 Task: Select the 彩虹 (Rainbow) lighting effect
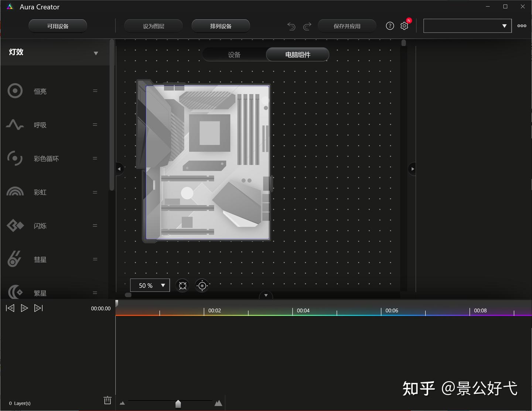tap(40, 192)
